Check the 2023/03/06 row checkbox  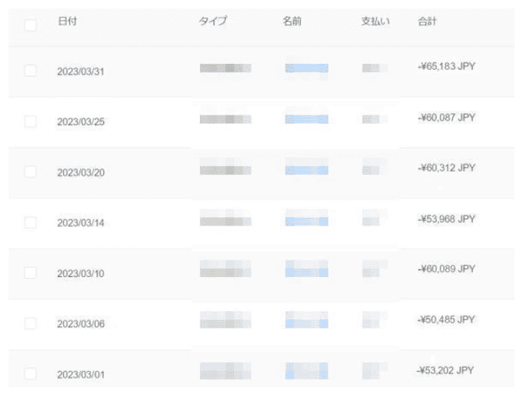(x=30, y=323)
